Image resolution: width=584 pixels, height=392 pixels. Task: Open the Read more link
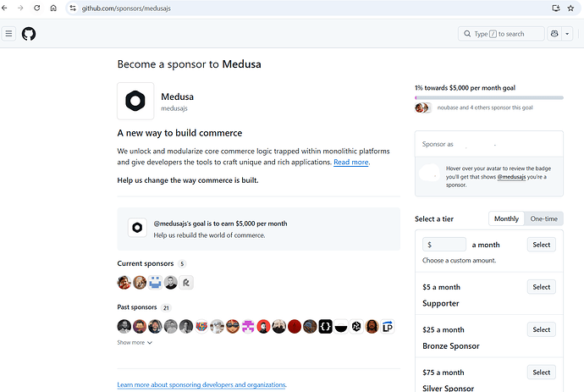coord(351,162)
